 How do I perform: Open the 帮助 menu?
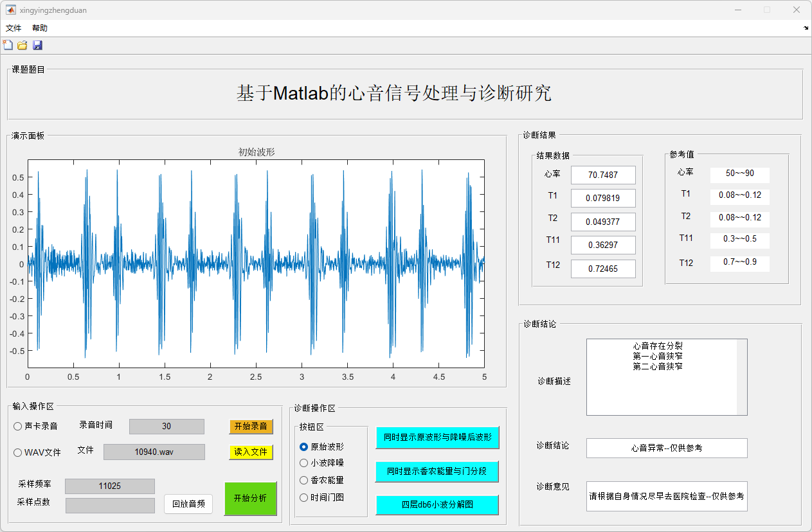(40, 28)
